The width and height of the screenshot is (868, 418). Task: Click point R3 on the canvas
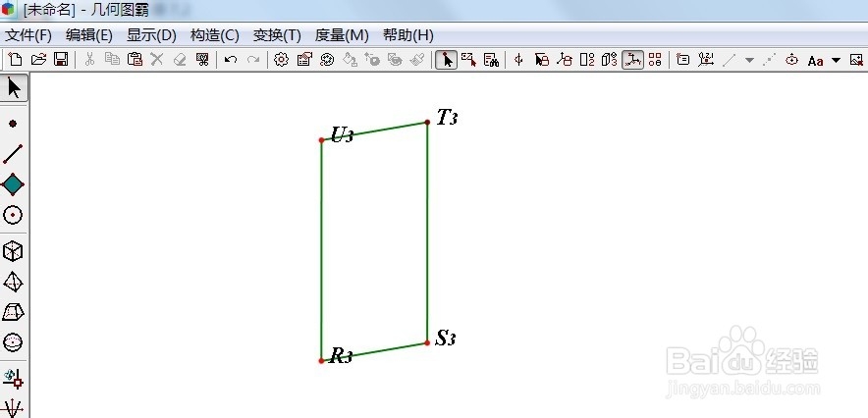point(322,360)
